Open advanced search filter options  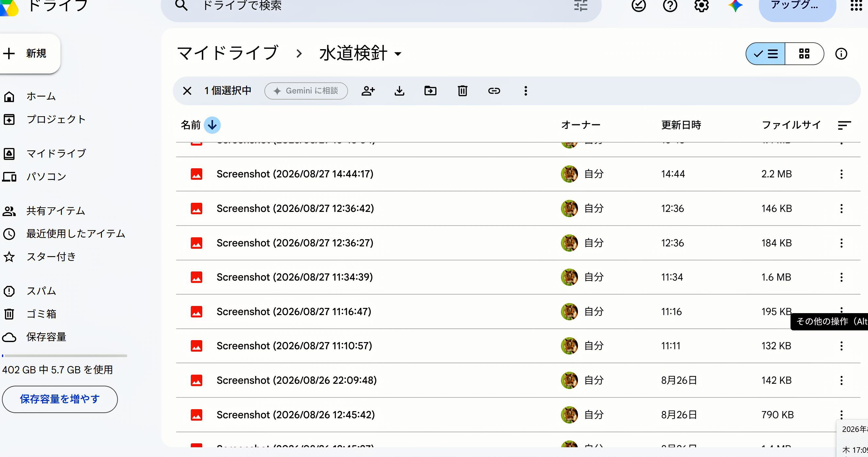[581, 6]
